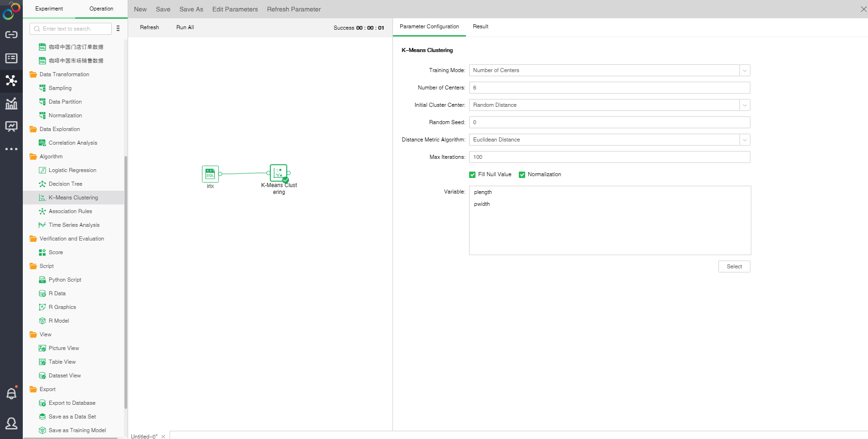Screen dimensions: 868x439
Task: Switch to the Operation tab
Action: pos(101,9)
